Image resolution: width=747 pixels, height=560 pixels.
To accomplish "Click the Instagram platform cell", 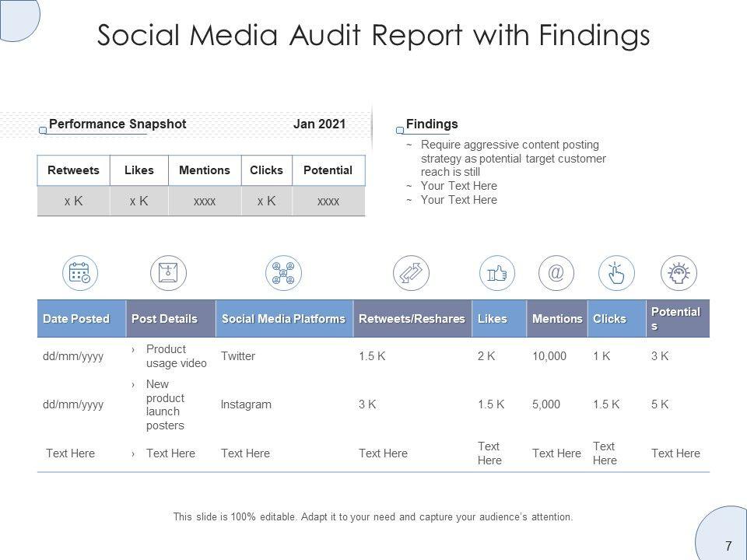I will (x=246, y=404).
